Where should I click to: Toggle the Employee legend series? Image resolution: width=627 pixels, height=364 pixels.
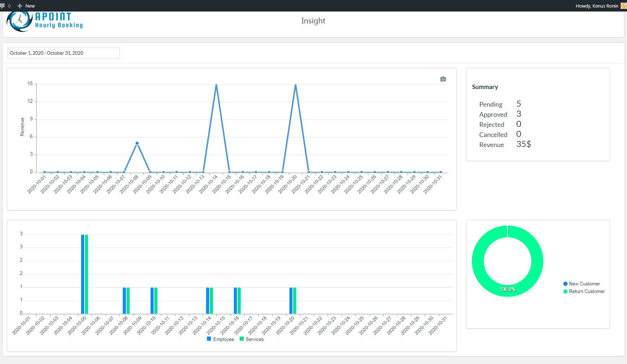point(220,339)
